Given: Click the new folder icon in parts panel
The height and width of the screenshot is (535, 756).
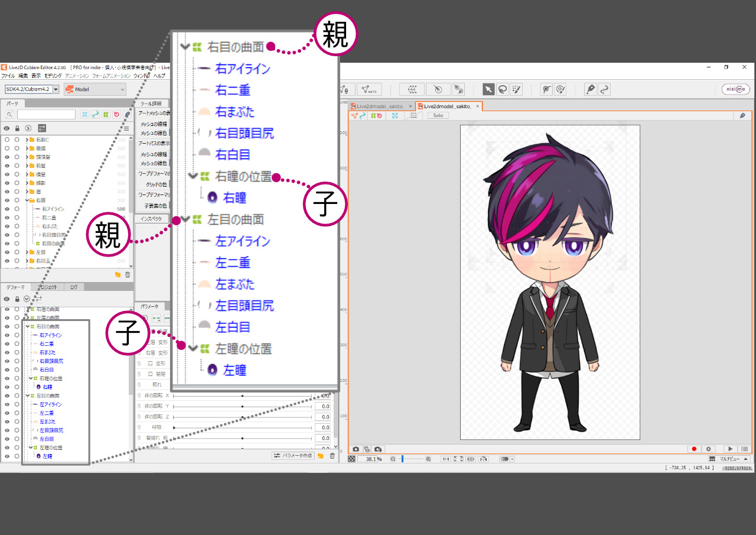Looking at the screenshot, I should click(118, 275).
